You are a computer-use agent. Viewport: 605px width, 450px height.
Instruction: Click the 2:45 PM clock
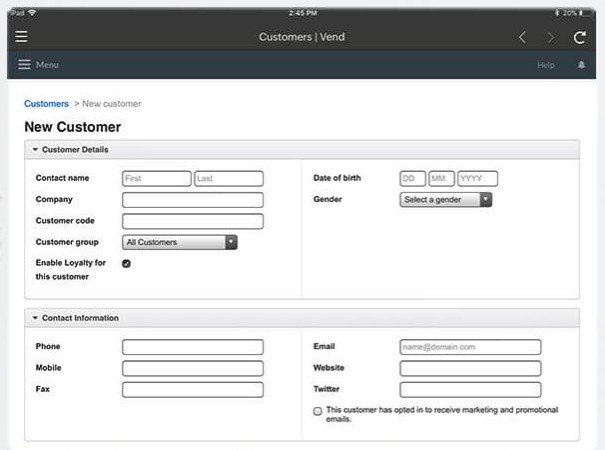303,13
